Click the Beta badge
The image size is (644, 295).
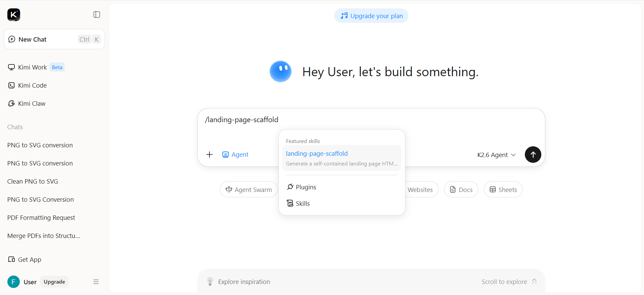(x=57, y=67)
